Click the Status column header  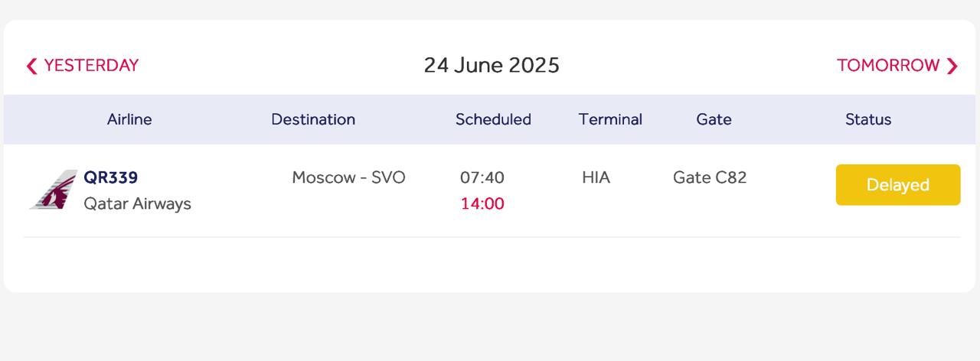click(x=868, y=119)
